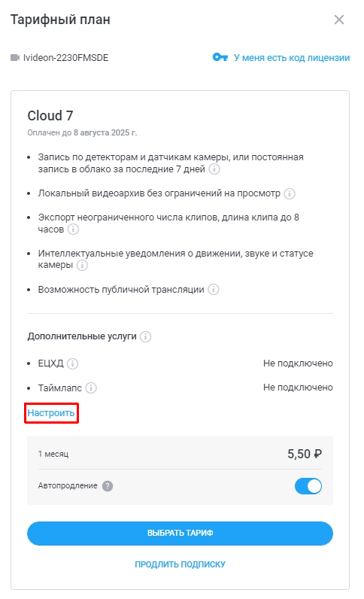
Task: Click the Настроить link
Action: [51, 413]
